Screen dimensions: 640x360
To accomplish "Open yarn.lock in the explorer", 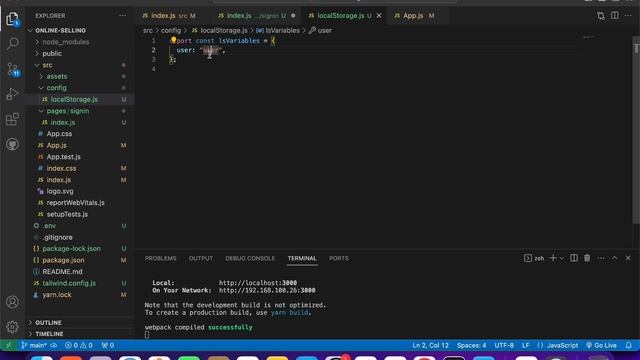I will pyautogui.click(x=57, y=295).
